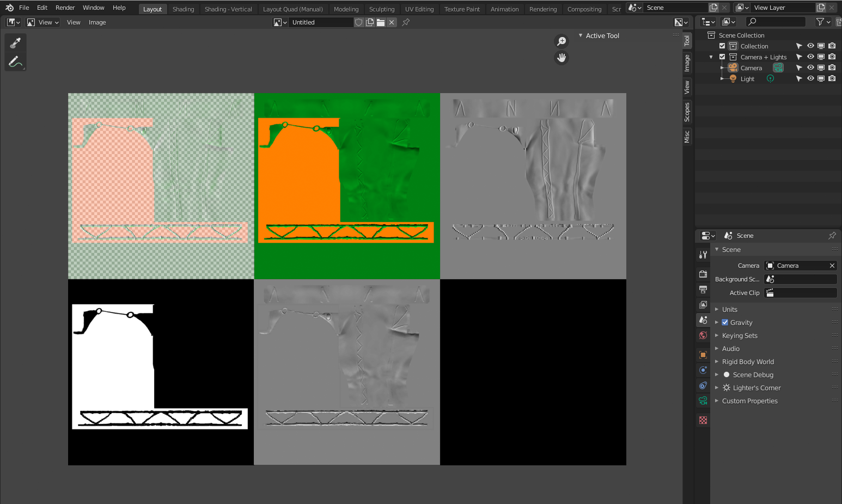Pin the image in the editor header

406,22
